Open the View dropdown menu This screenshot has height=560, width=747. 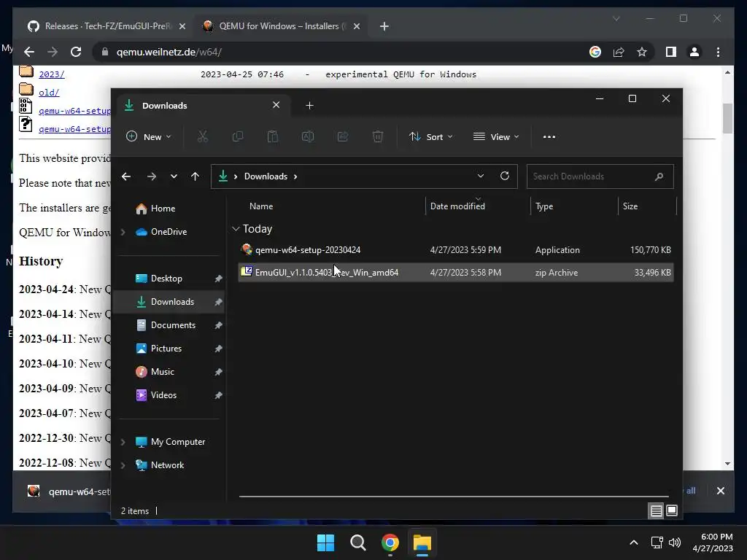tap(496, 136)
